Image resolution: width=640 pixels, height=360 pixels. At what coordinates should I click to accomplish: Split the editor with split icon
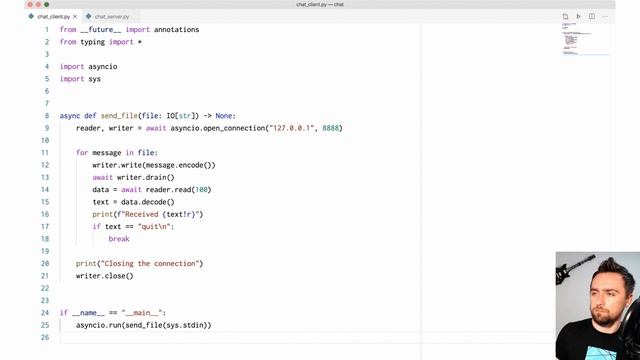pyautogui.click(x=592, y=16)
